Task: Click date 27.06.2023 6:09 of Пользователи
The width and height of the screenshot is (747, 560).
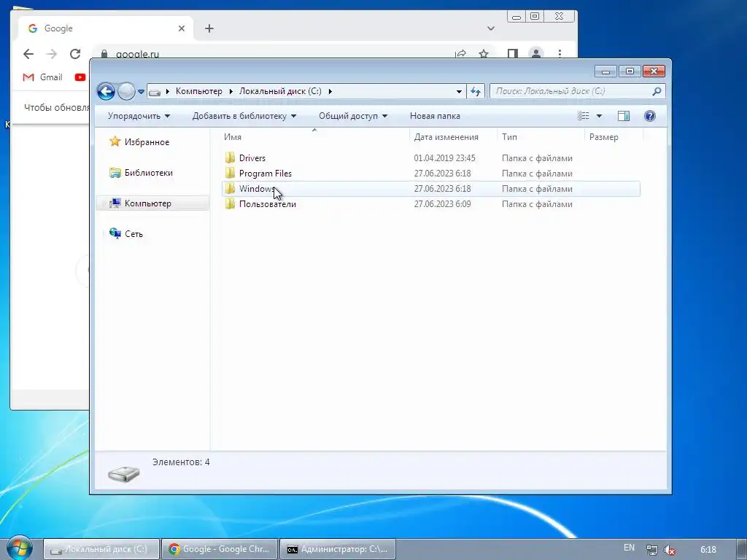Action: click(442, 204)
